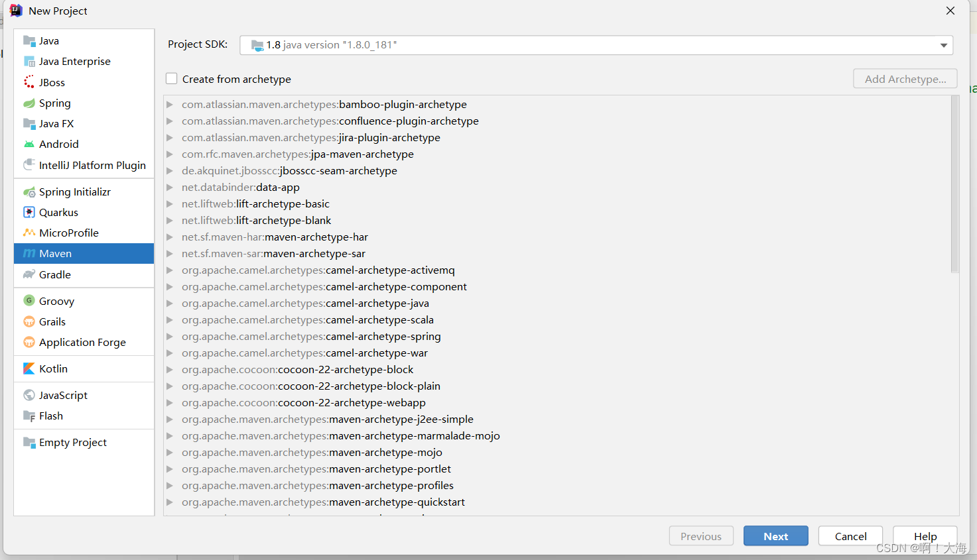Click the IntelliJ Platform Plugin icon
This screenshot has width=977, height=560.
tap(29, 165)
